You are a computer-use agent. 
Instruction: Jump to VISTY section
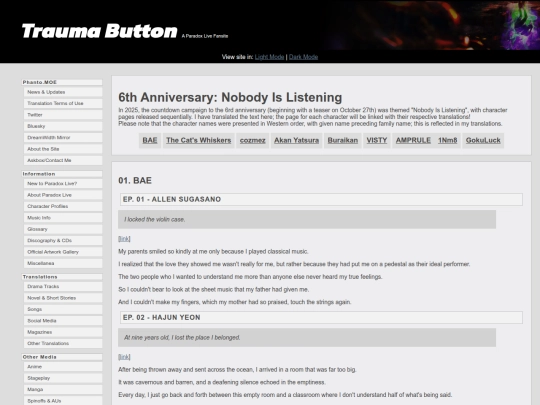click(x=377, y=141)
